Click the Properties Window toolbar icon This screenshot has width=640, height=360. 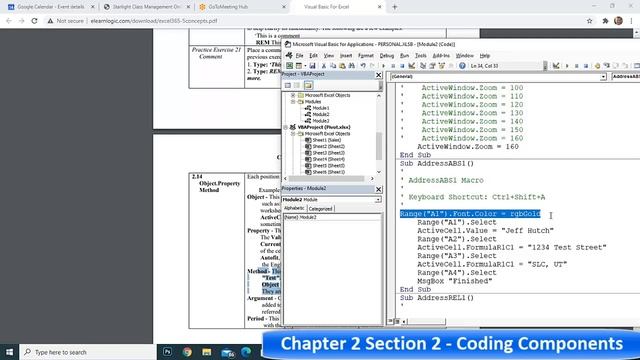coord(432,66)
